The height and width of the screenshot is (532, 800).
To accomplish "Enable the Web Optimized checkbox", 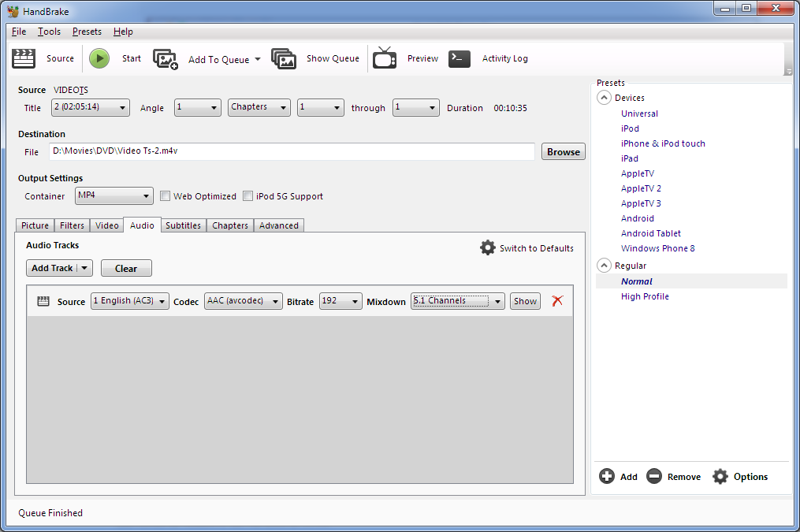I will pyautogui.click(x=165, y=196).
